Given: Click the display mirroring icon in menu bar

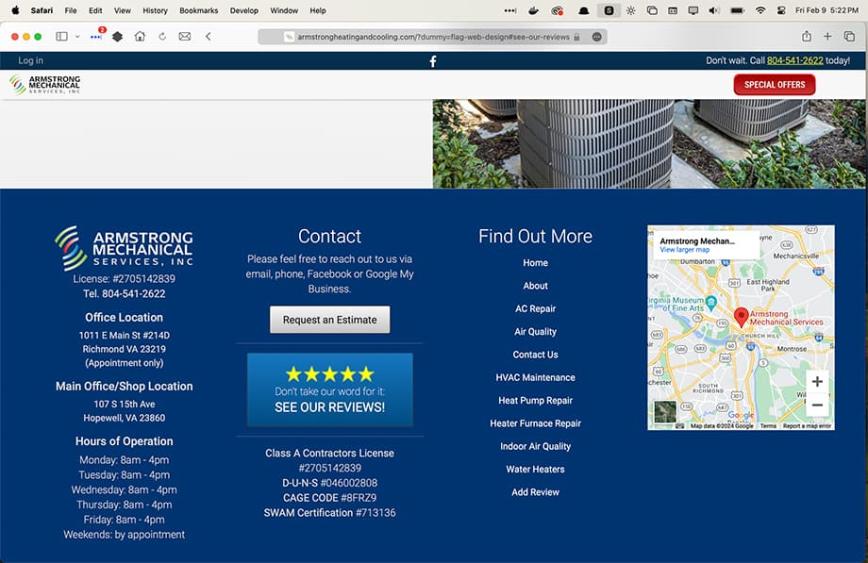Looking at the screenshot, I should pos(693,11).
